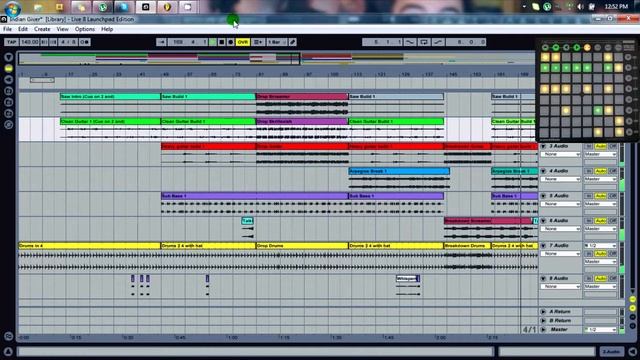Screen dimensions: 640x360
Task: Open File Browser 1 icon
Action: coord(9,91)
